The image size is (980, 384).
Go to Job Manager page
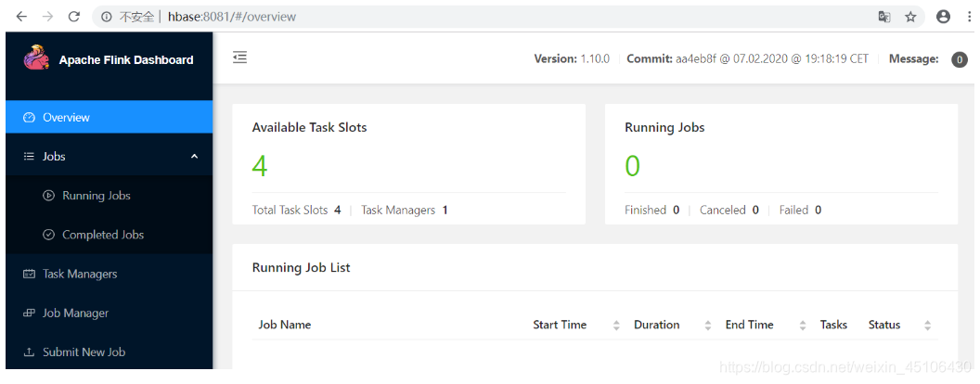[110, 313]
